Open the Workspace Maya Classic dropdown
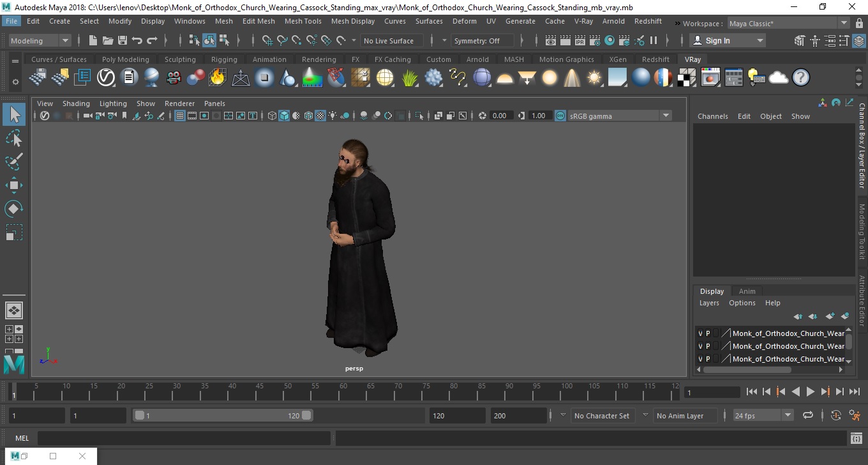The image size is (868, 465). [x=787, y=24]
